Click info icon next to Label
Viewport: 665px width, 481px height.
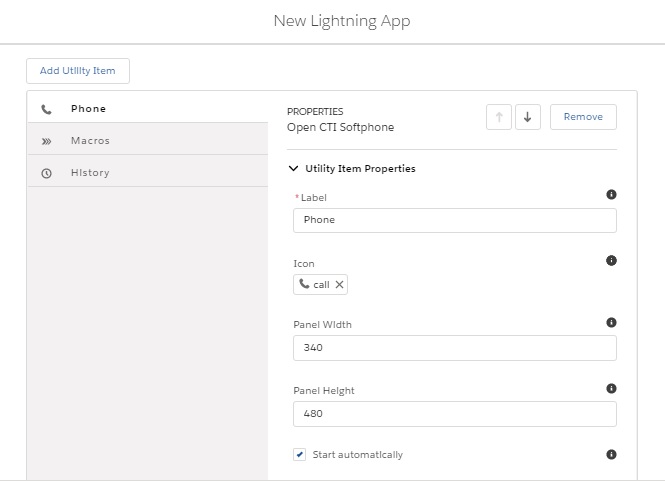tap(611, 195)
